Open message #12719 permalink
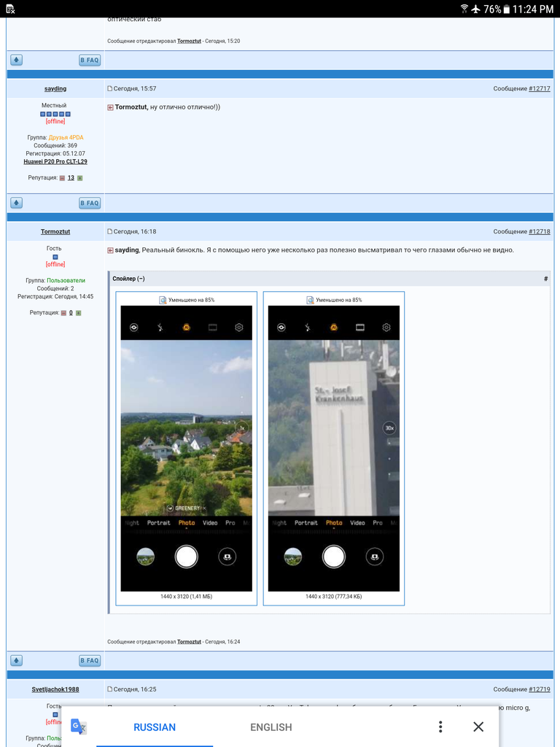This screenshot has width=560, height=747. tap(540, 689)
